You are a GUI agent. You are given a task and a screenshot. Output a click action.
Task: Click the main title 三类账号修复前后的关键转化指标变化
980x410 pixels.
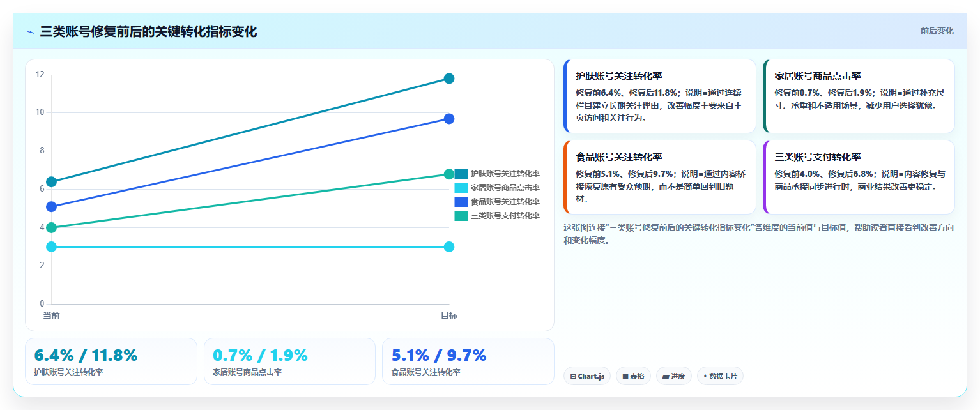(x=148, y=32)
